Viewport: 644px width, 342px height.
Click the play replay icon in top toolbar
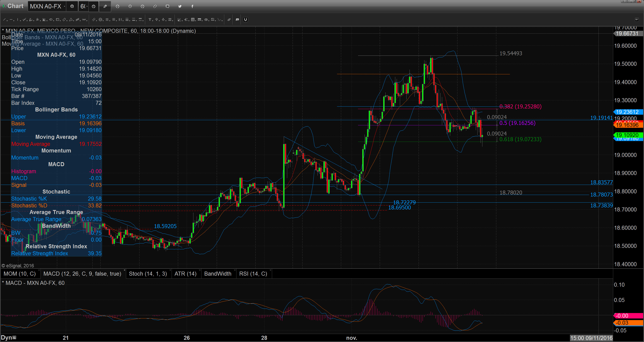(130, 6)
